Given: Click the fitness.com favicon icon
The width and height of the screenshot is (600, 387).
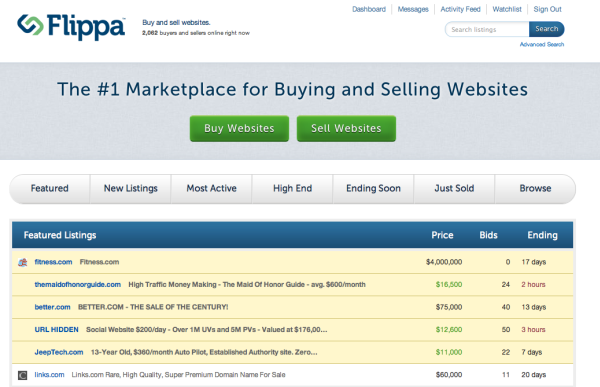Looking at the screenshot, I should (23, 262).
